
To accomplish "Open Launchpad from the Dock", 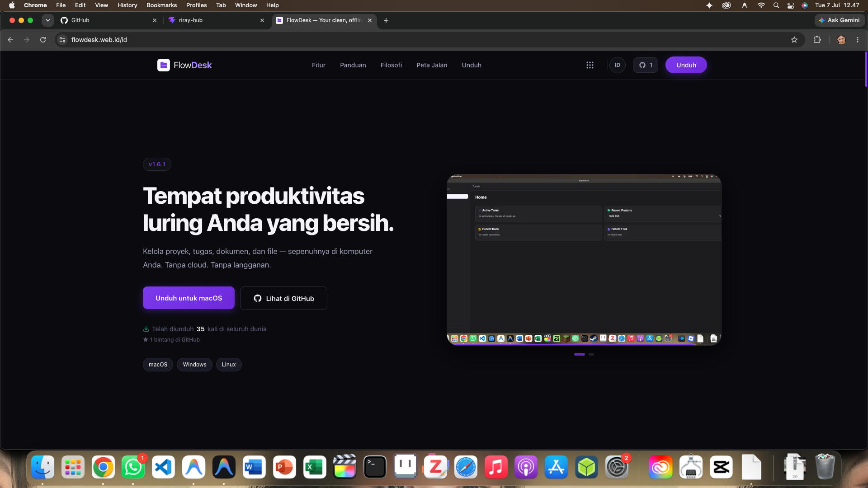I will [x=73, y=467].
